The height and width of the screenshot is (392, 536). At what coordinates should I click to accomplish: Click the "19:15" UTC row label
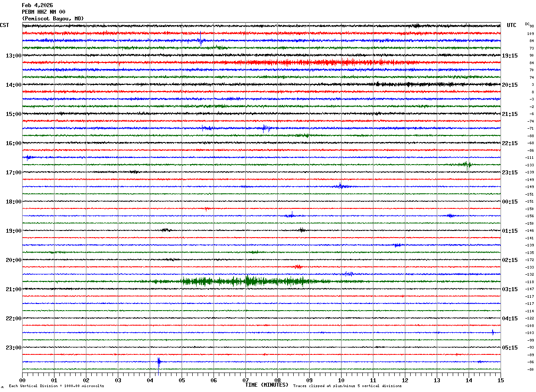pyautogui.click(x=510, y=56)
